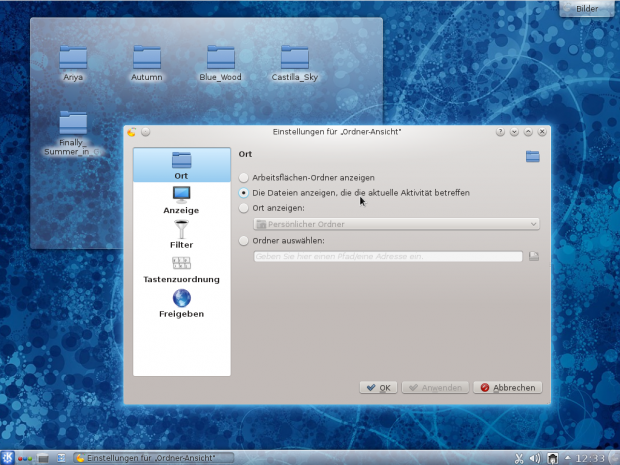This screenshot has height=465, width=620.
Task: Click the Abbrechen button
Action: coord(508,387)
